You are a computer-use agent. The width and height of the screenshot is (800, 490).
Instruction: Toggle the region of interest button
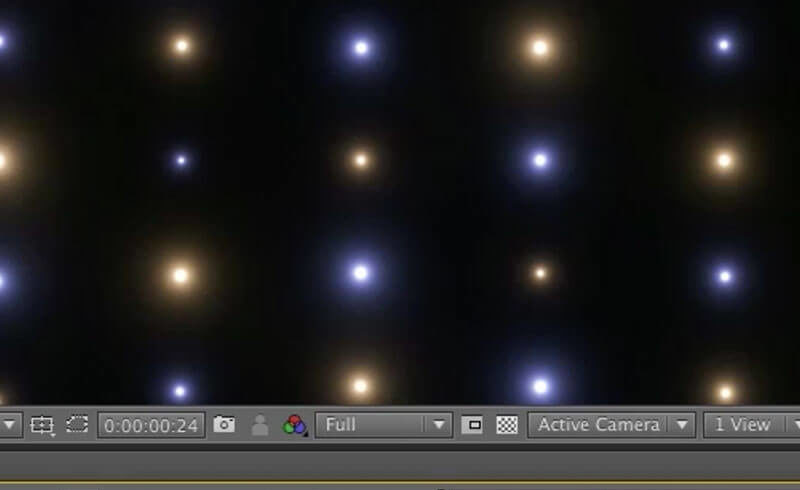coord(472,425)
